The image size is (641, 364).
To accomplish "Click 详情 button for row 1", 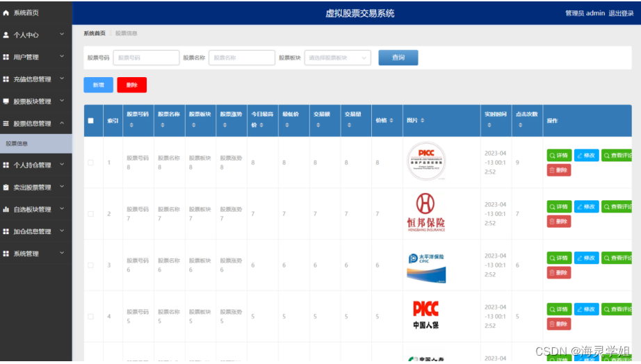I will pos(559,155).
